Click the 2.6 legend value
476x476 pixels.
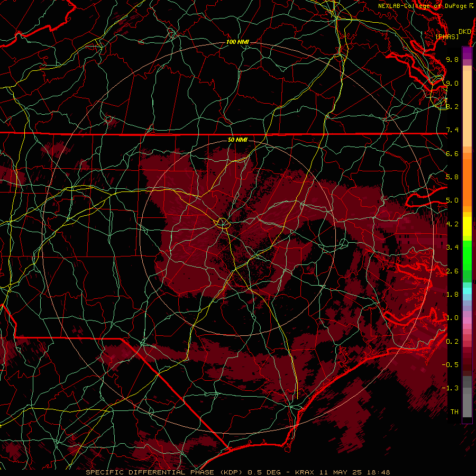tap(452, 271)
